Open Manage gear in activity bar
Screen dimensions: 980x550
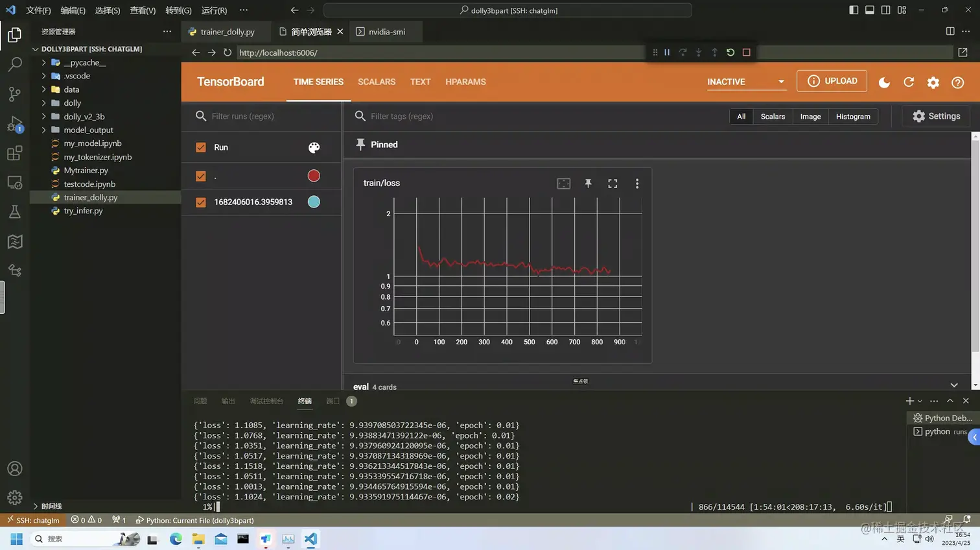pyautogui.click(x=14, y=497)
